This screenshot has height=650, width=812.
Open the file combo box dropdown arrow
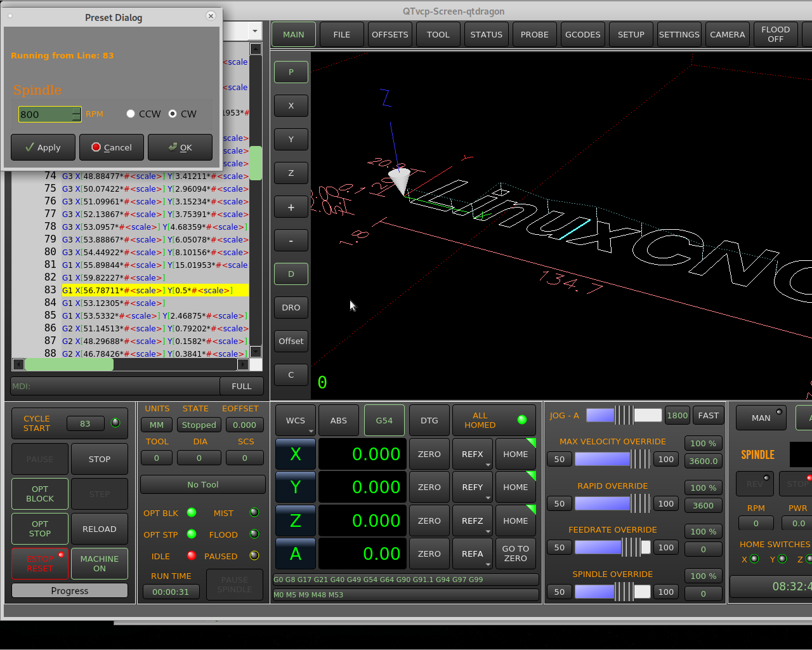click(255, 30)
